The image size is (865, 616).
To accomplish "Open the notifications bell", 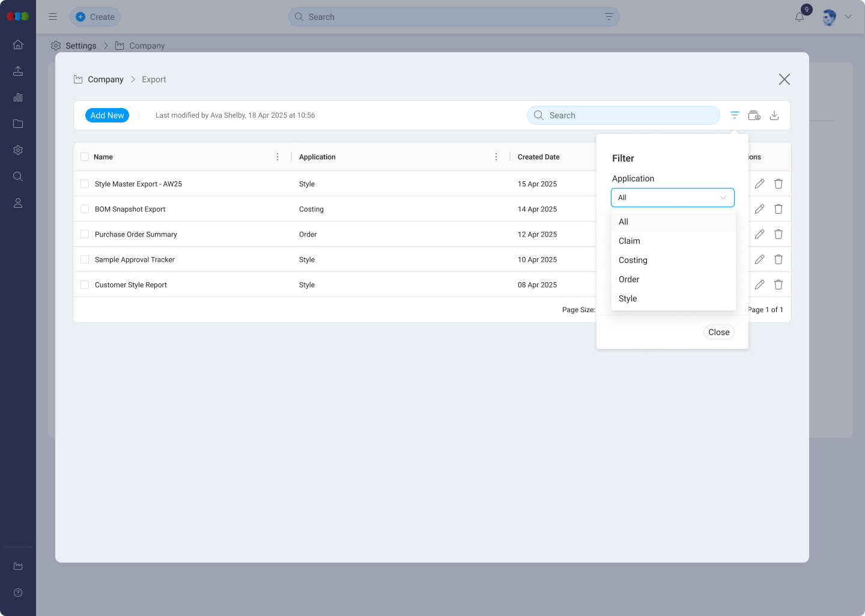I will click(800, 17).
